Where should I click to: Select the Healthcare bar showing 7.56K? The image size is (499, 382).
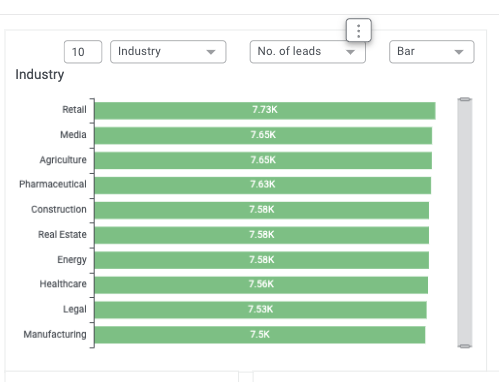pyautogui.click(x=261, y=285)
